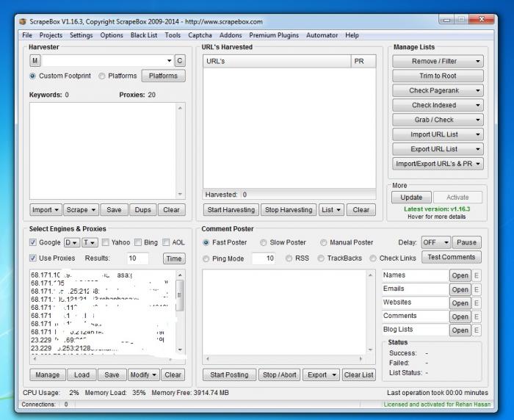Viewport: 514px width, 420px height.
Task: Enable the Yahoo engine checkbox
Action: click(105, 242)
